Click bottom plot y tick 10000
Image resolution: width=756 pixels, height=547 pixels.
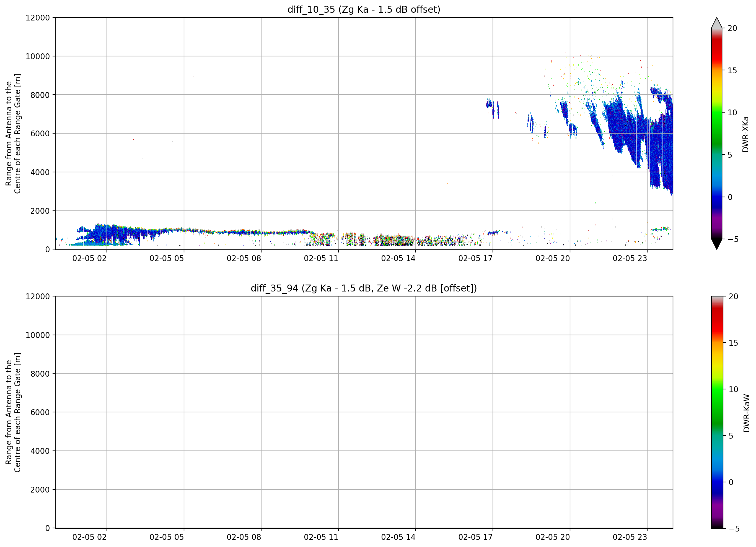point(38,335)
